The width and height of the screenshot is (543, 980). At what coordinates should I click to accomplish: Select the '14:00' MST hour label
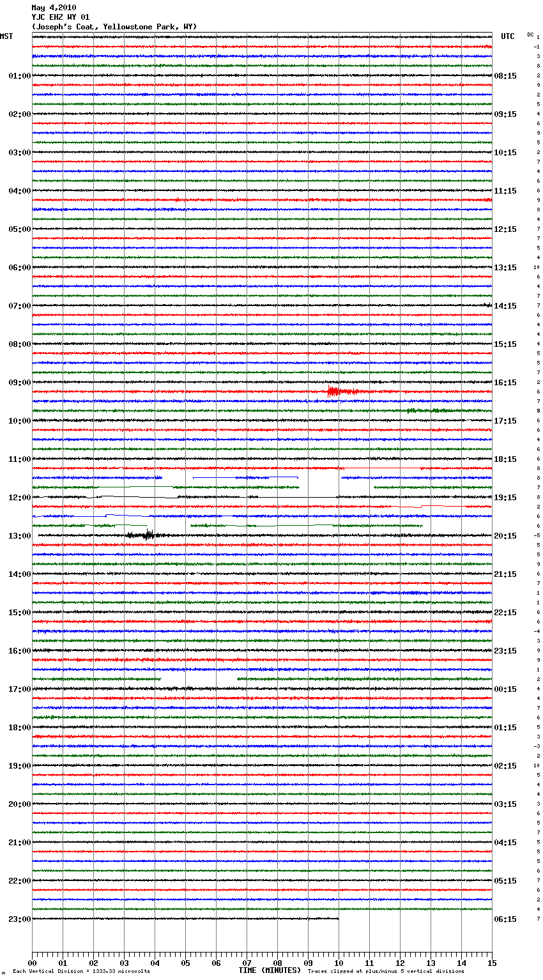tap(20, 574)
